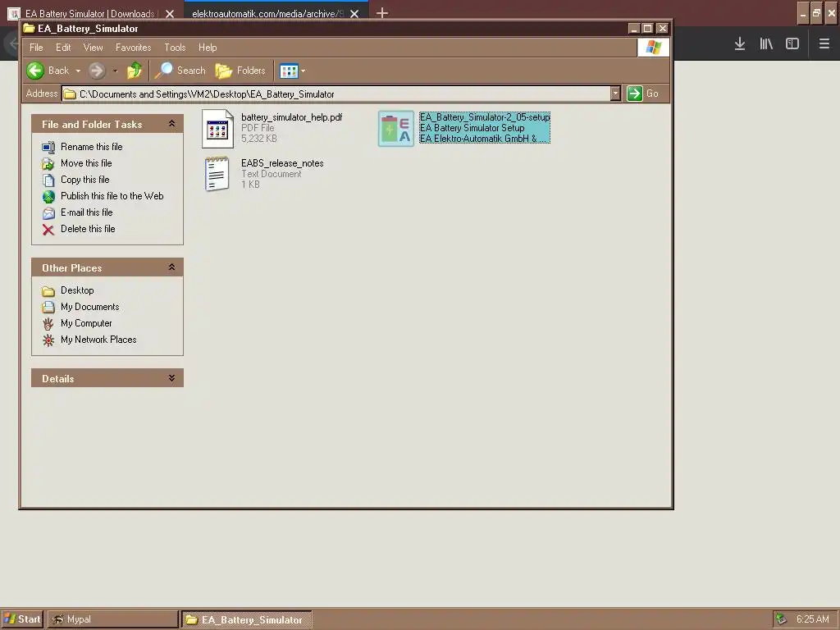This screenshot has height=630, width=840.
Task: Click the E-mail this file link
Action: click(x=86, y=212)
